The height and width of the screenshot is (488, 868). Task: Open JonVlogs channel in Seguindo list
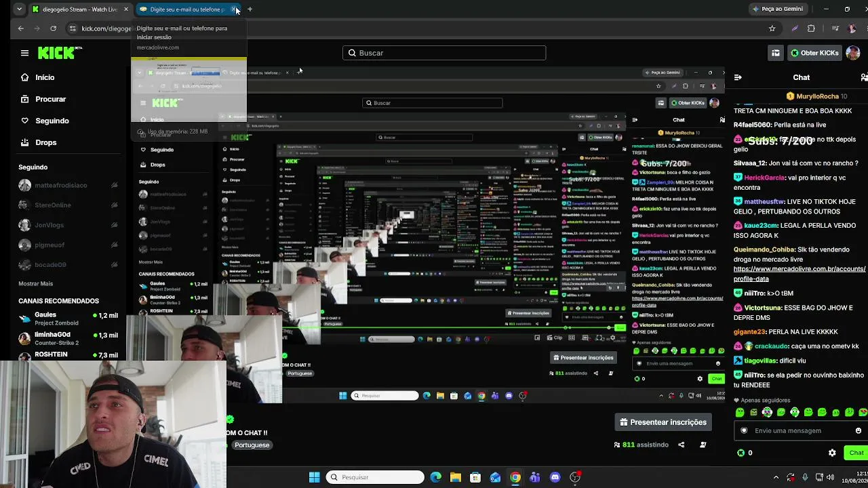click(68, 225)
